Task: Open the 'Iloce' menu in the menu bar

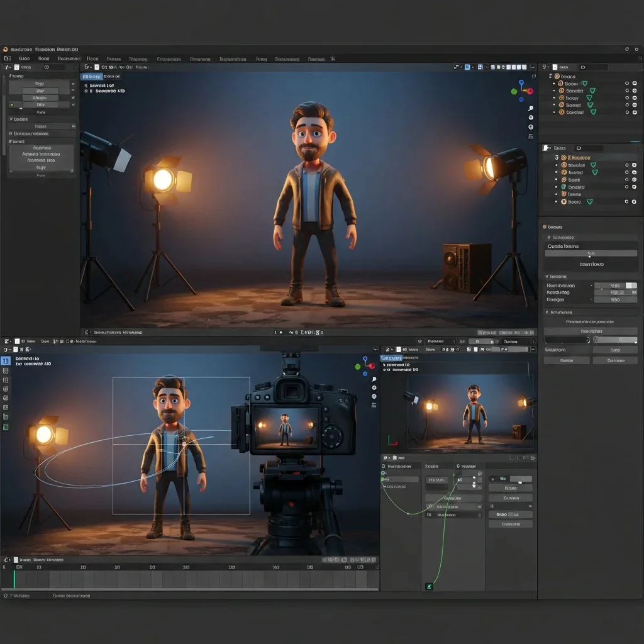Action: (x=92, y=58)
